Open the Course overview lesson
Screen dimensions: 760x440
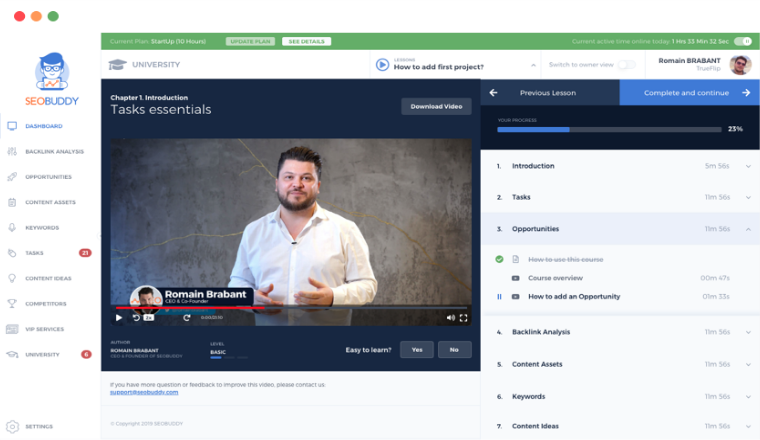pos(555,278)
